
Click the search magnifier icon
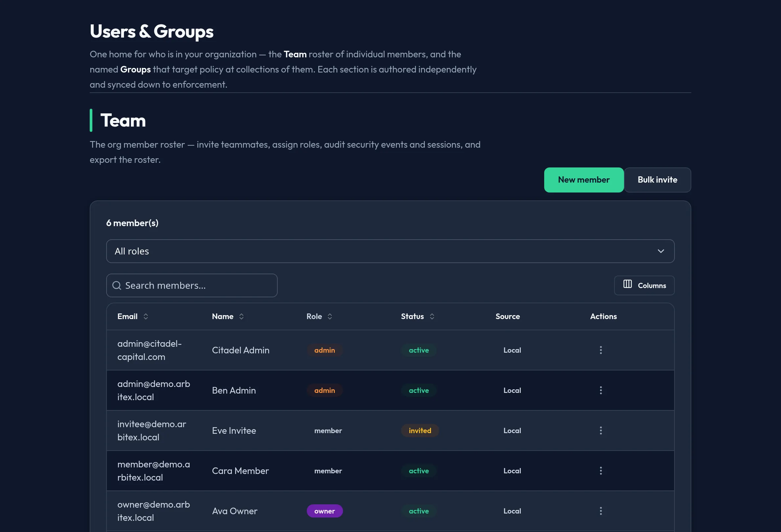click(x=117, y=285)
